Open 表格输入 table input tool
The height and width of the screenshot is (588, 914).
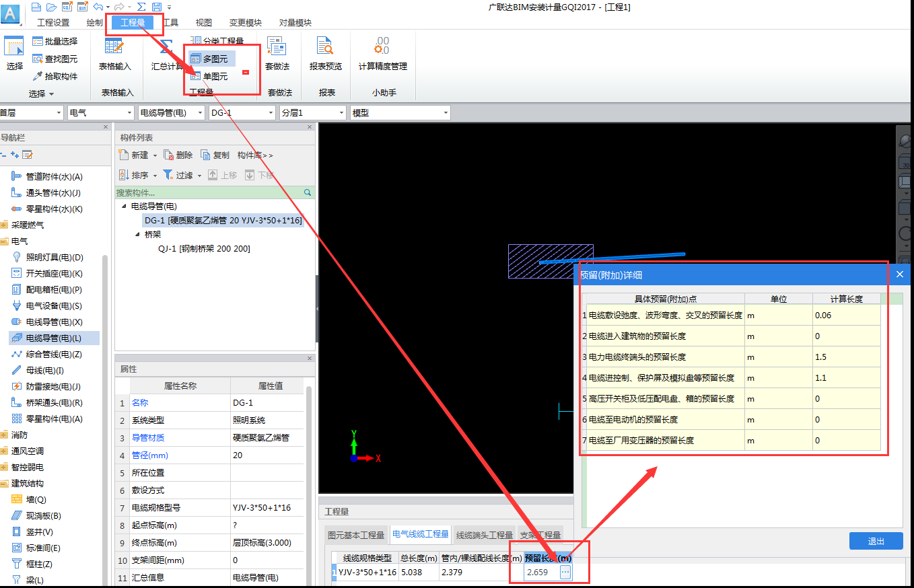115,53
